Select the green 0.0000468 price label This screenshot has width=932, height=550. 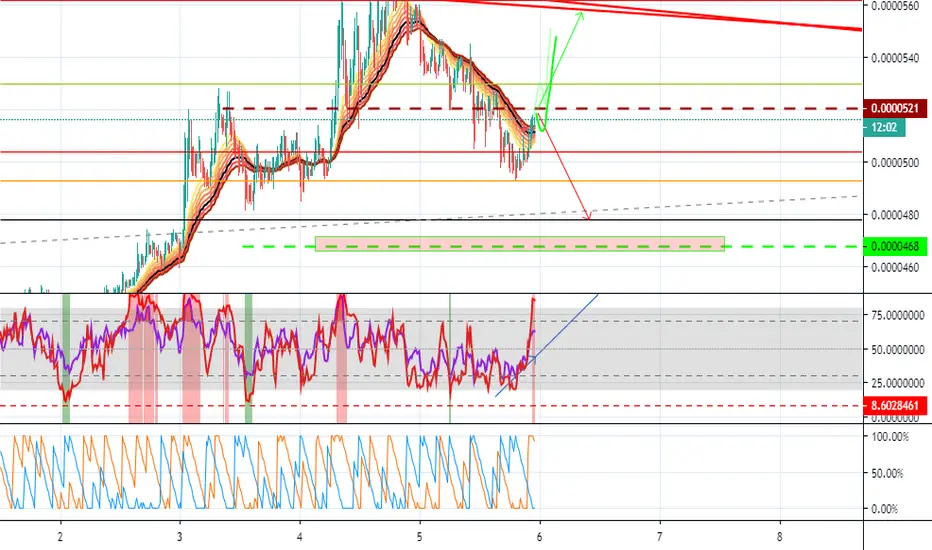pos(895,246)
